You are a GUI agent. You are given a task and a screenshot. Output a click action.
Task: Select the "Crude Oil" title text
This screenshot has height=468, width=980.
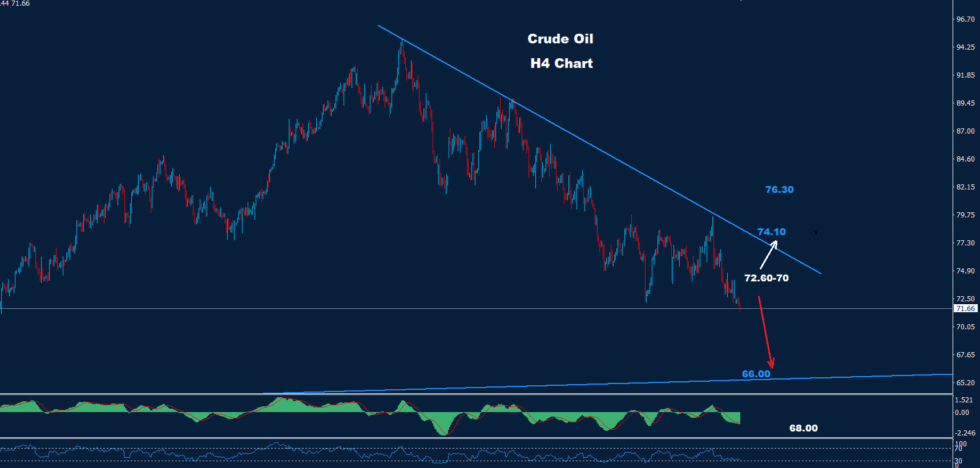560,39
